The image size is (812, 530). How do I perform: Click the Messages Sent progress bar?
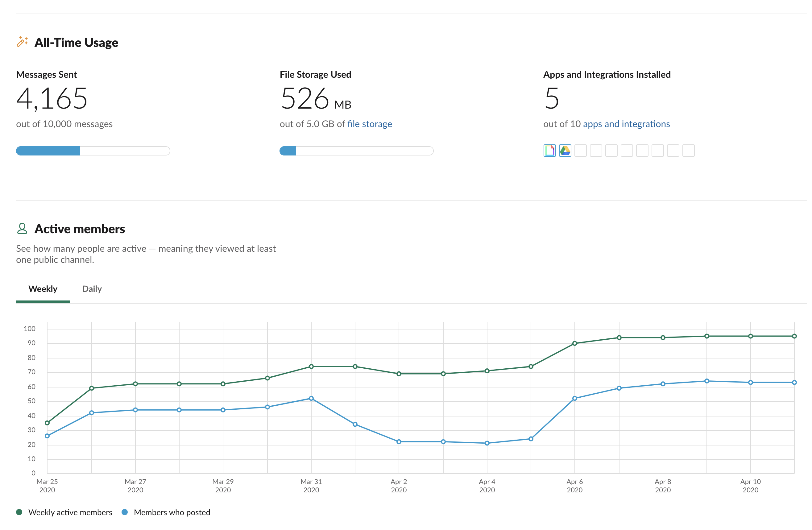[x=93, y=151]
